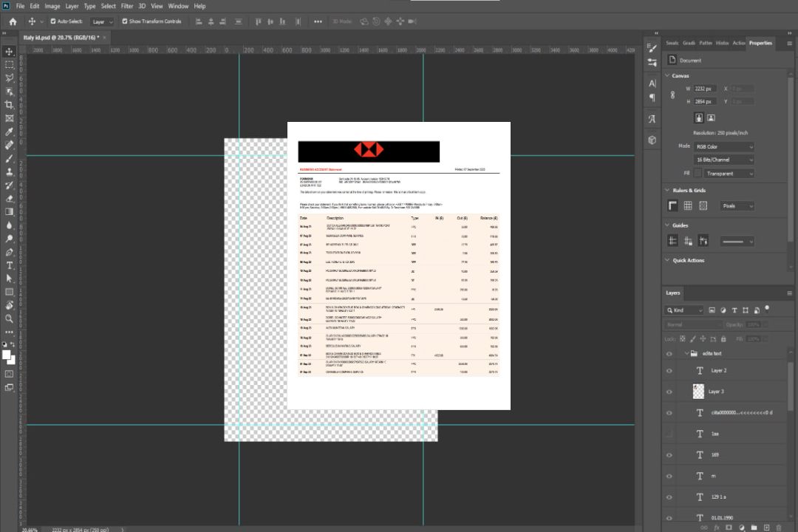Uncheck the Auto-Select checkbox

point(52,21)
